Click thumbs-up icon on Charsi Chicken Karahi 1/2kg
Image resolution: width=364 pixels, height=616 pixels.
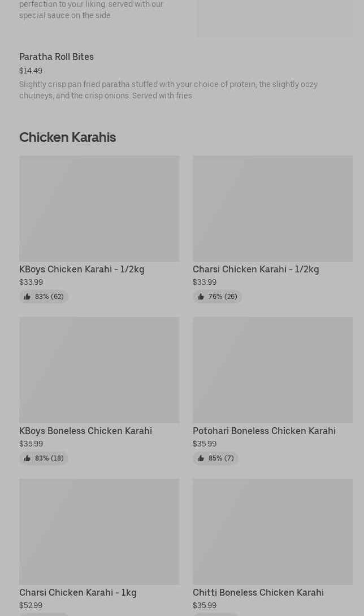coord(201,297)
